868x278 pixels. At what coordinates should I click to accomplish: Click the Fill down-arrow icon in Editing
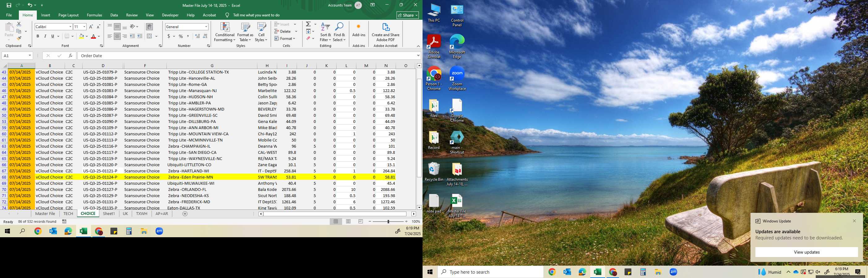pos(308,31)
